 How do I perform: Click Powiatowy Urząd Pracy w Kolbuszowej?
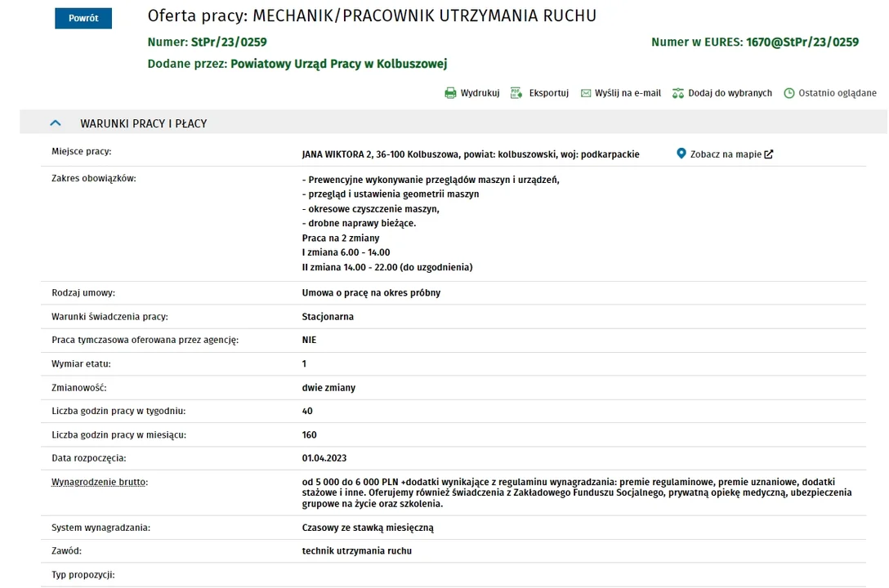(338, 64)
